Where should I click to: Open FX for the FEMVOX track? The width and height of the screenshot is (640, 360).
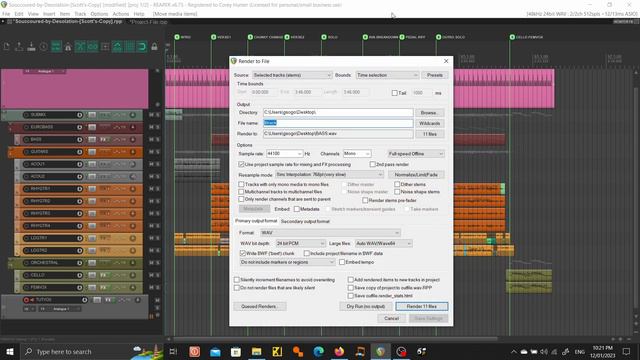[104, 287]
